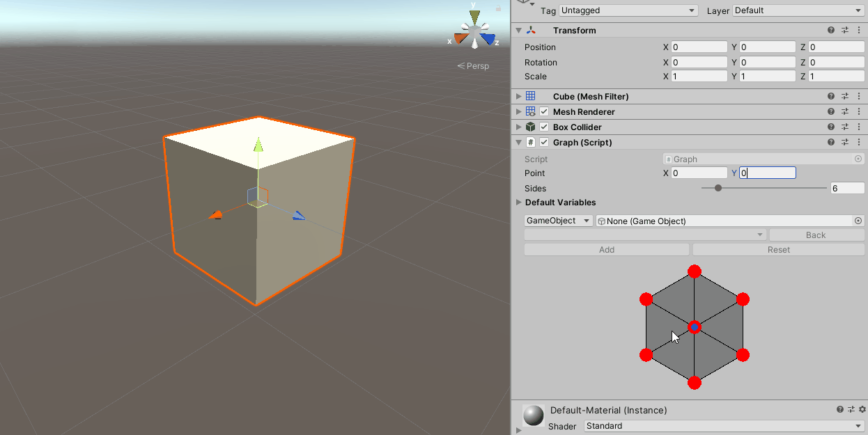868x435 pixels.
Task: Click the Mesh Renderer component icon
Action: point(531,111)
